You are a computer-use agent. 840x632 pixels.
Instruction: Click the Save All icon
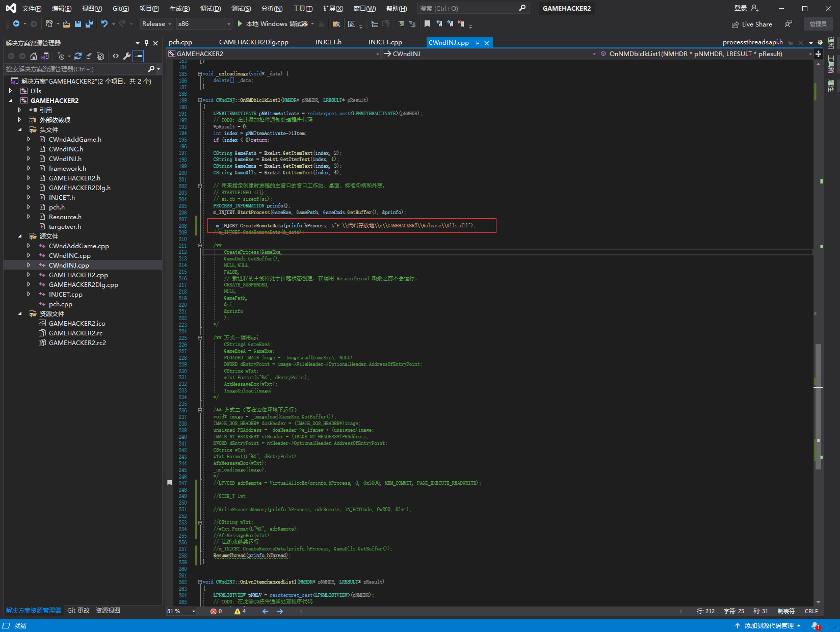(89, 23)
